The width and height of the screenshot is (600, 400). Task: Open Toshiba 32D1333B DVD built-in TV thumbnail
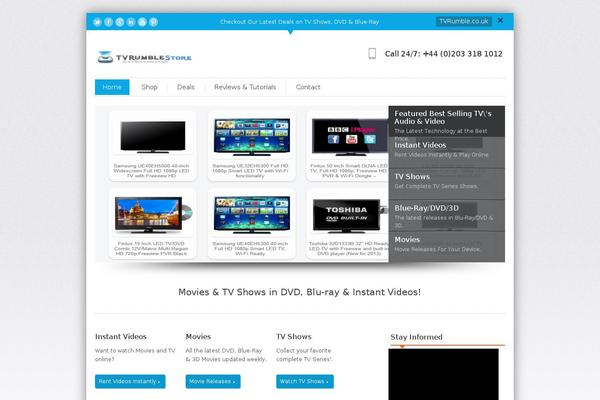click(349, 214)
